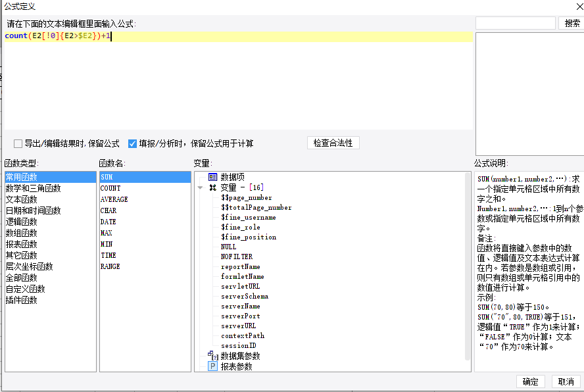Cancel with the 取消 button

pyautogui.click(x=566, y=381)
